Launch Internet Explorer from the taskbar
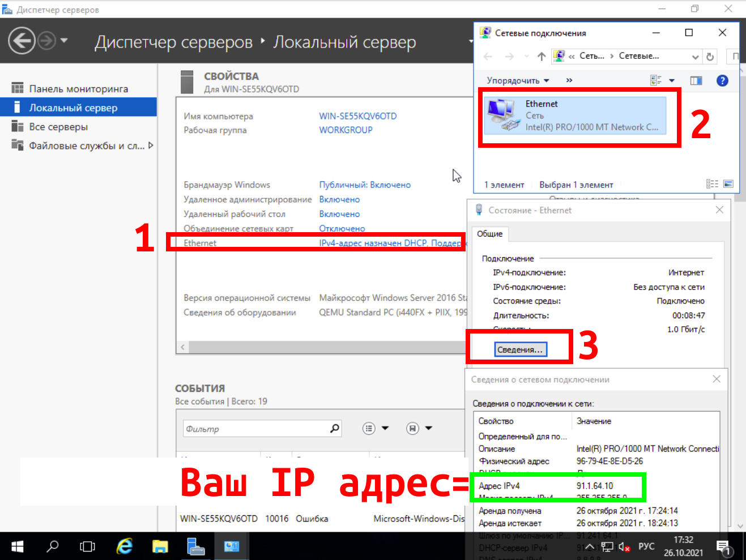The height and width of the screenshot is (560, 746). pyautogui.click(x=124, y=546)
